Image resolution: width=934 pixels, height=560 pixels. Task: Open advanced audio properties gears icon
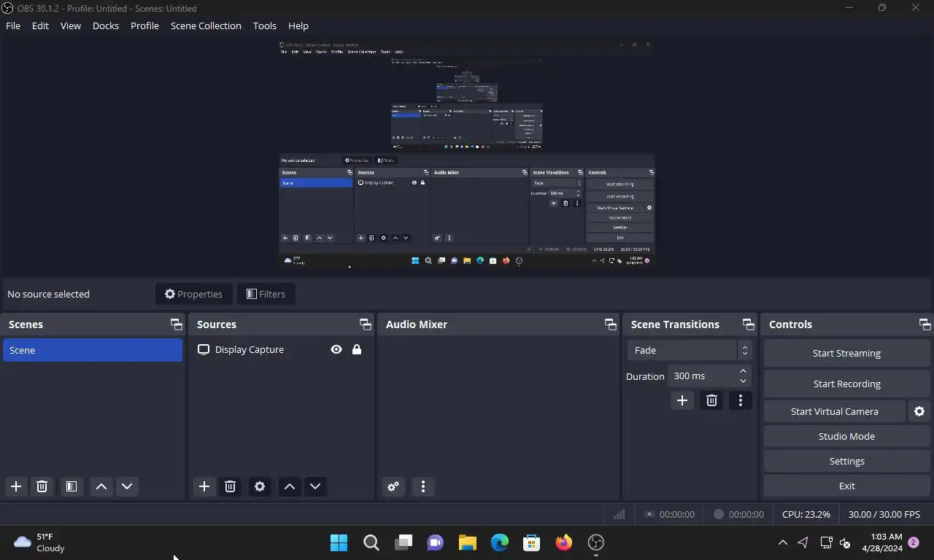pyautogui.click(x=393, y=486)
